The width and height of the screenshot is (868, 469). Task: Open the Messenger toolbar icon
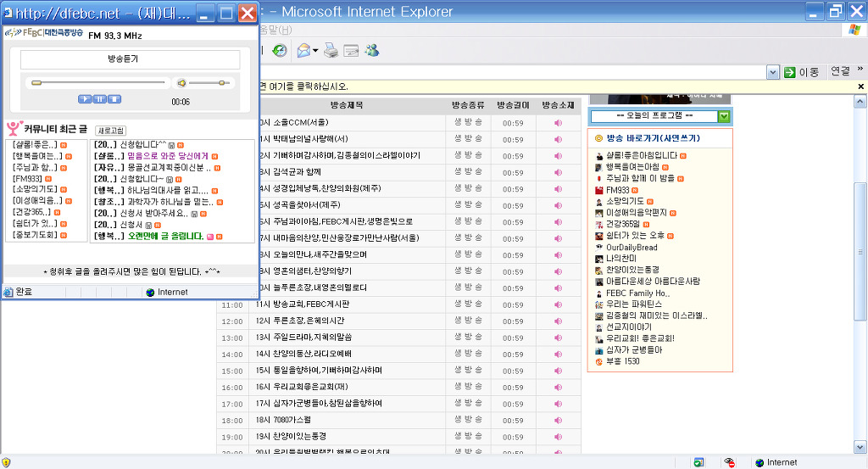point(371,51)
